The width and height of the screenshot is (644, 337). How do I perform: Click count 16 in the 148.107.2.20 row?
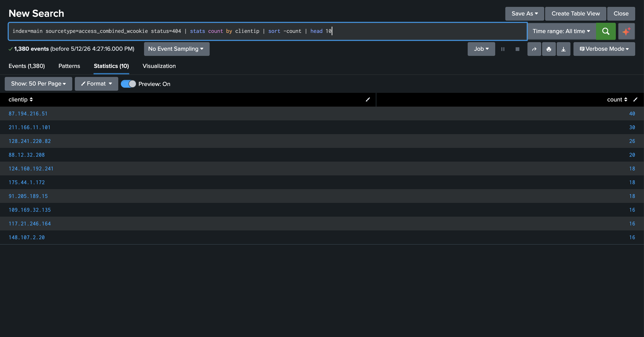coord(632,237)
